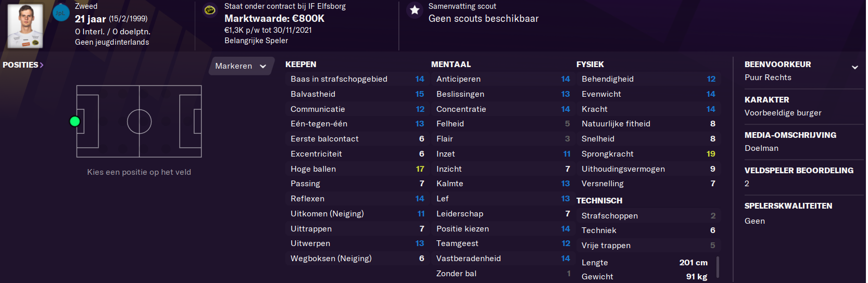Click the scout summary star icon
The image size is (868, 283).
[414, 10]
